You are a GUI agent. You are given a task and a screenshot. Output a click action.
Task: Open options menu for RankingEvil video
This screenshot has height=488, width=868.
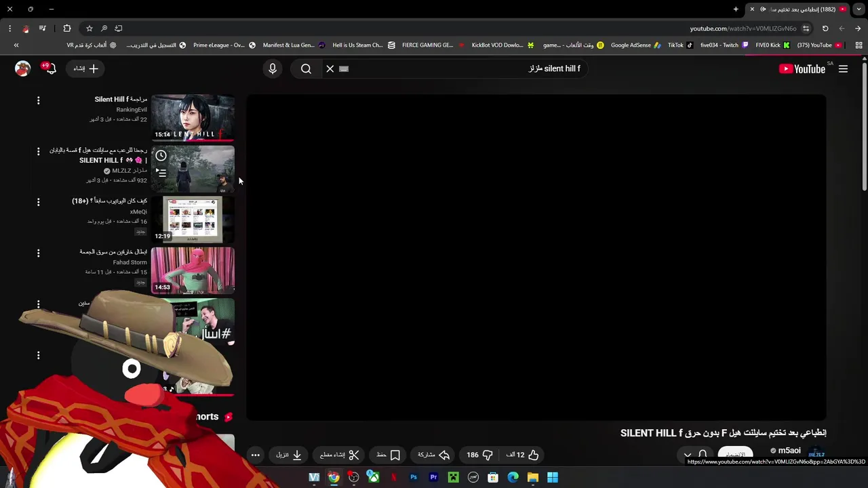pyautogui.click(x=38, y=100)
